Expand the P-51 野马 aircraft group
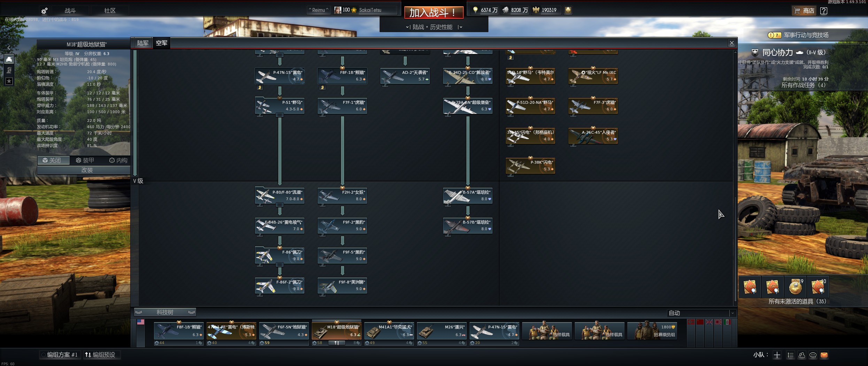 [280, 106]
